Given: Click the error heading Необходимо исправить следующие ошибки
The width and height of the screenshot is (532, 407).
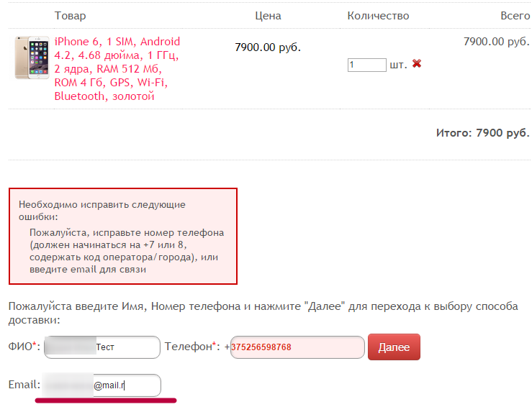Looking at the screenshot, I should click(102, 210).
